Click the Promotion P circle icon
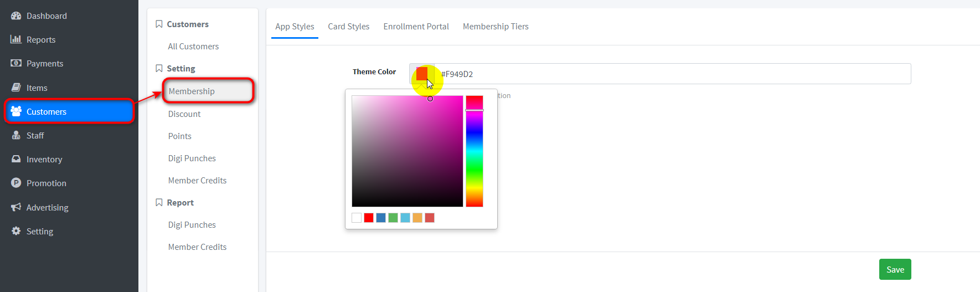The width and height of the screenshot is (980, 292). tap(16, 183)
